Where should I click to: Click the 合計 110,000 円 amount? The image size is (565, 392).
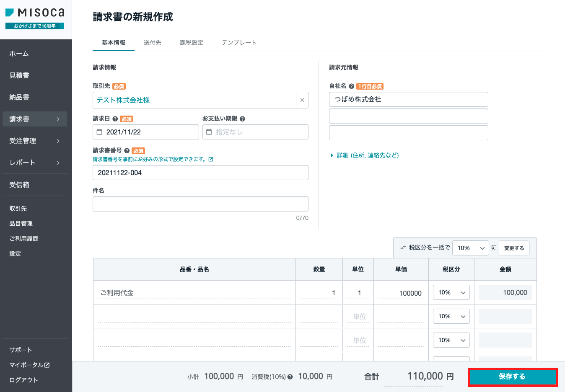coord(430,376)
